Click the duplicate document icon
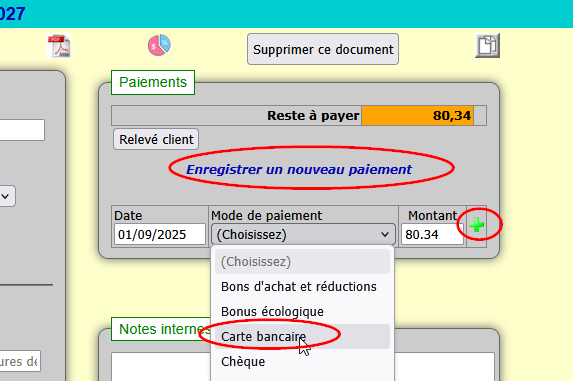 pos(487,46)
